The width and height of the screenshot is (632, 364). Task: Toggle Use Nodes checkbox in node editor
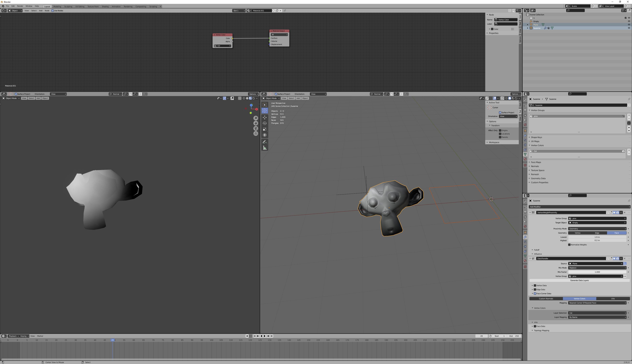(x=52, y=10)
